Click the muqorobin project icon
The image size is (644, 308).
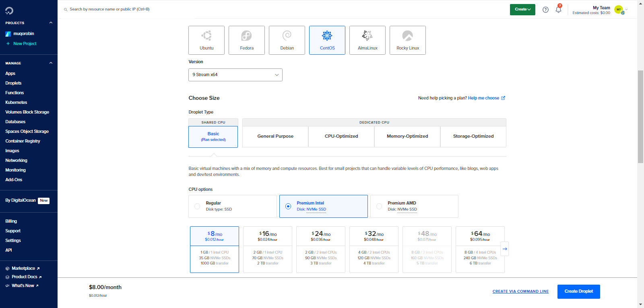(x=8, y=34)
